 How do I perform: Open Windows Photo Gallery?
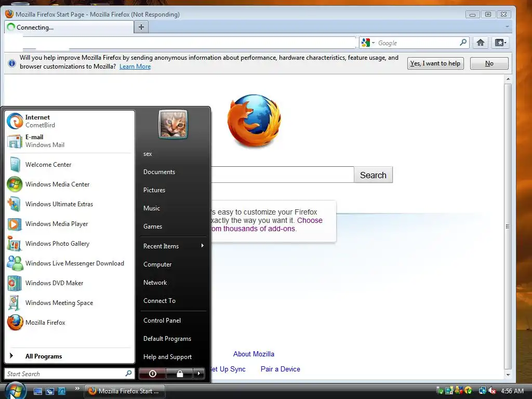pyautogui.click(x=70, y=244)
